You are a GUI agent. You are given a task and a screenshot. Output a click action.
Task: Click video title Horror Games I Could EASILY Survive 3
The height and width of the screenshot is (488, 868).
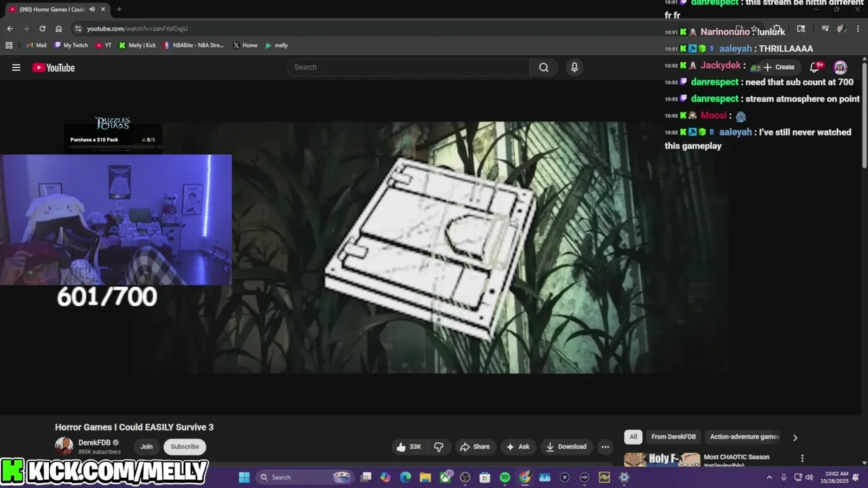134,427
